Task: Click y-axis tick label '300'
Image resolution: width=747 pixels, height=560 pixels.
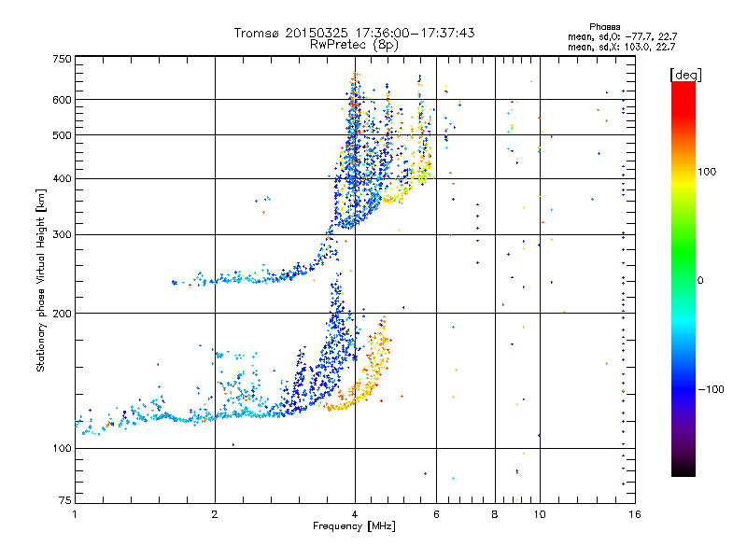Action: [x=62, y=235]
